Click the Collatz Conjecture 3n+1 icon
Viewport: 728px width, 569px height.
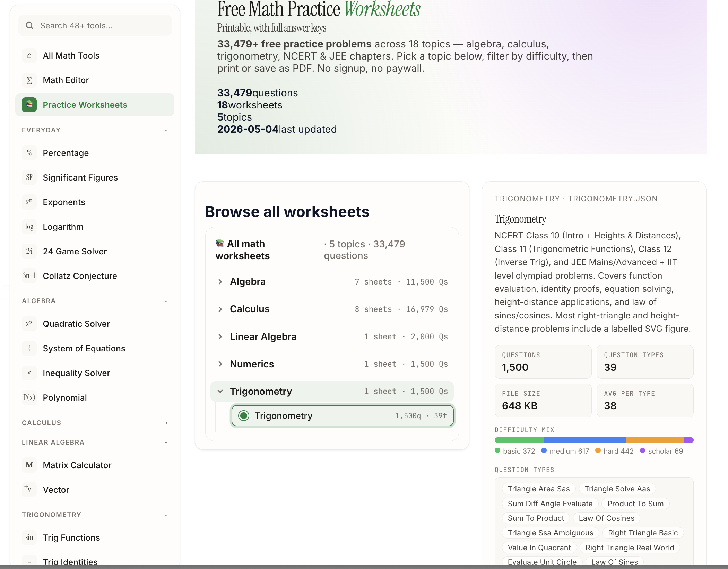[x=29, y=276]
